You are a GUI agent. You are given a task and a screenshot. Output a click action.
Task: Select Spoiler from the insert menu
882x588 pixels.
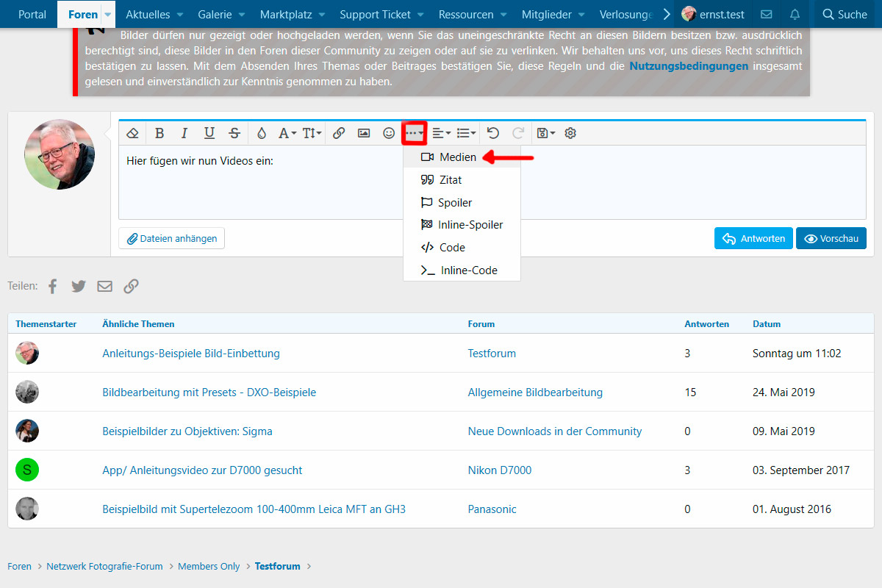[462, 203]
